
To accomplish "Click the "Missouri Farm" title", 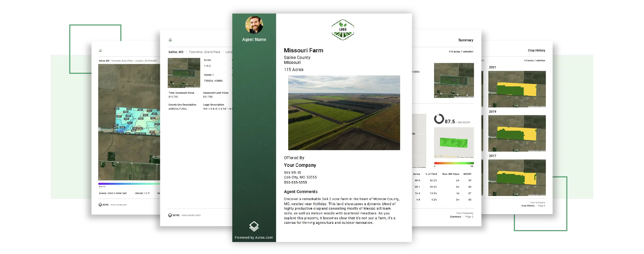I will (303, 50).
